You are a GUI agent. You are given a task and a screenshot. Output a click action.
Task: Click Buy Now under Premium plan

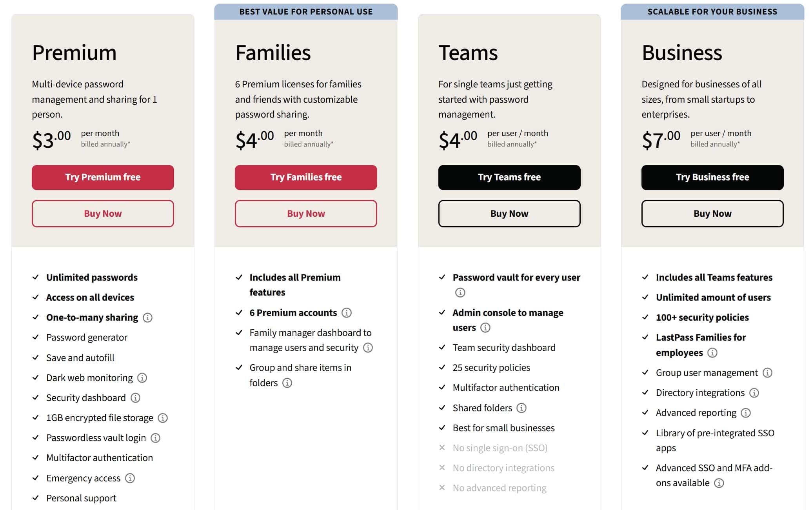(103, 214)
